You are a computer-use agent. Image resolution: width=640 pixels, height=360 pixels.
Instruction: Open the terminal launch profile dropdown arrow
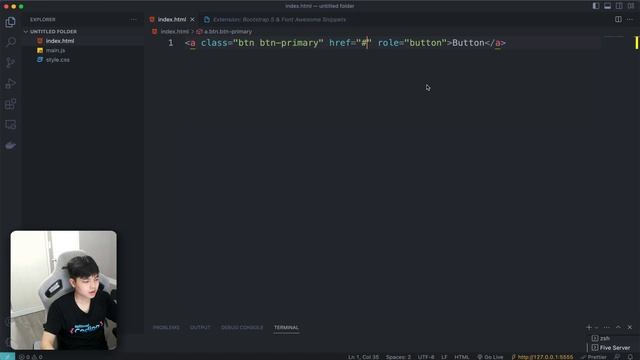pyautogui.click(x=597, y=327)
